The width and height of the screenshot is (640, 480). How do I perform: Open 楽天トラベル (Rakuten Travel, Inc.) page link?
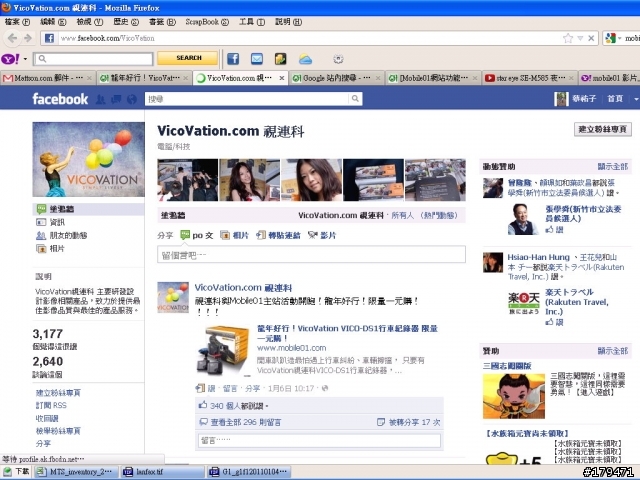point(576,302)
